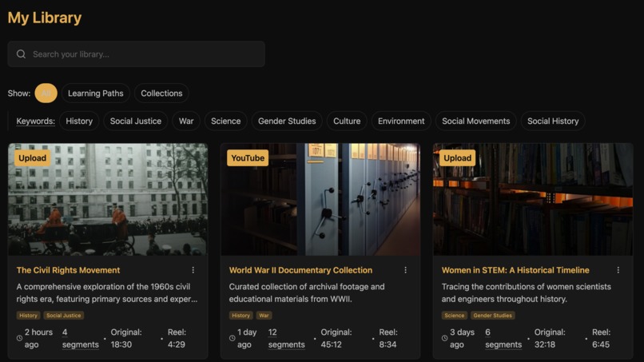Click 'Original: 32:18' duration text
644x362 pixels.
tap(550, 338)
